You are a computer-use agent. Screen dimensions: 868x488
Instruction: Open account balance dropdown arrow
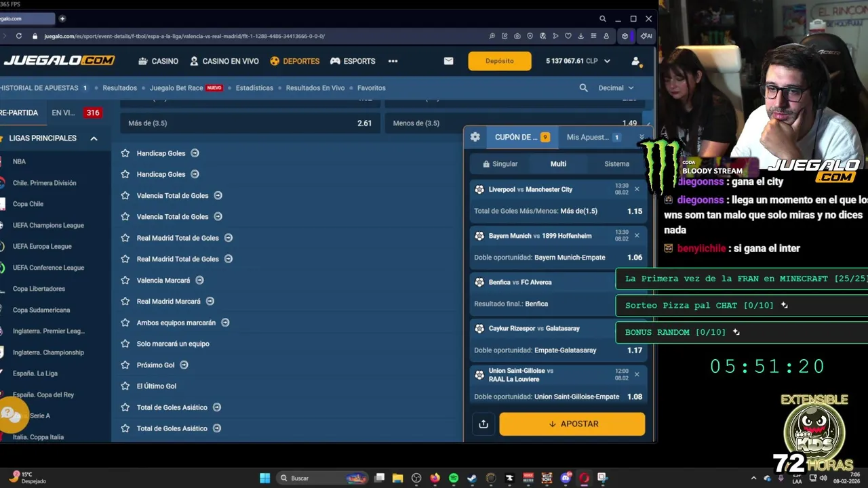tap(607, 61)
